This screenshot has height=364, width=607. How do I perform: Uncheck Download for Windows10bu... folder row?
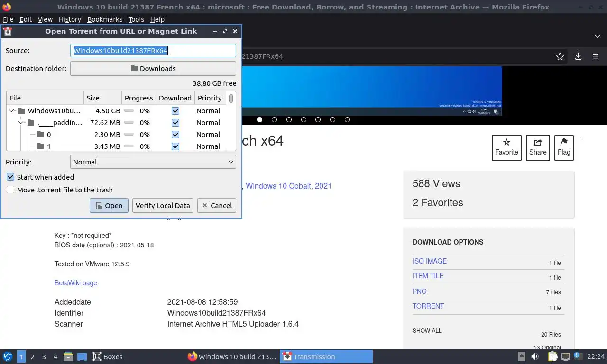point(175,111)
